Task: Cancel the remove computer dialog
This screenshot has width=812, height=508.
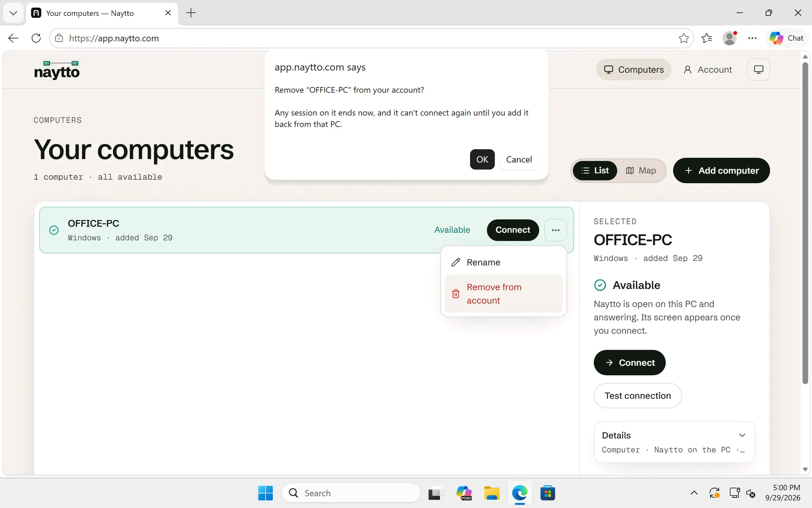Action: (518, 159)
